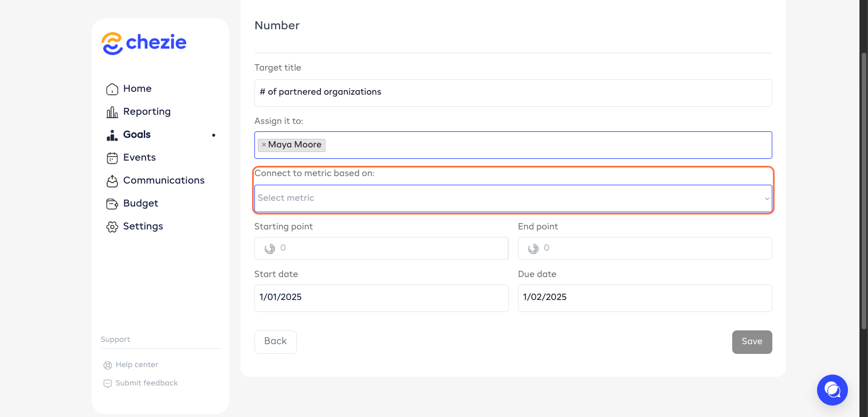Click the Home house icon
Viewport: 868px width, 417px height.
click(112, 89)
